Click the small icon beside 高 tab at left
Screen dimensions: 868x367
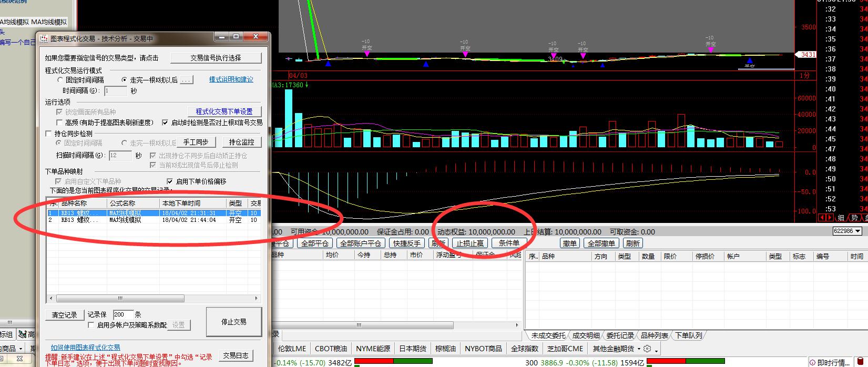pyautogui.click(x=23, y=334)
